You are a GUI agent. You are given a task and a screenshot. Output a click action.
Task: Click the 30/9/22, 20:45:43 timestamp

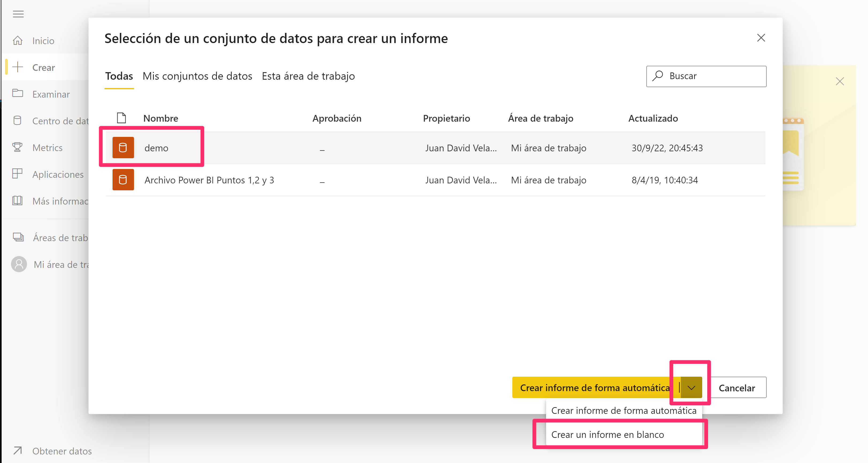click(667, 148)
